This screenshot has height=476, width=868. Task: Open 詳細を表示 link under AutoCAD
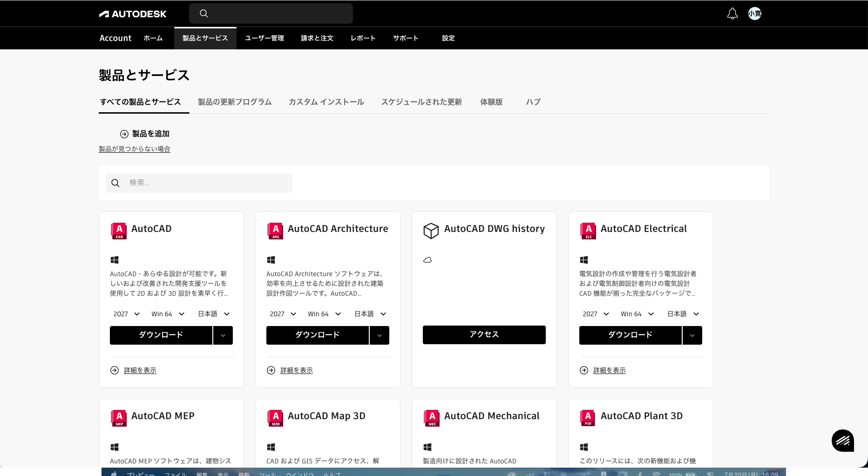(140, 370)
